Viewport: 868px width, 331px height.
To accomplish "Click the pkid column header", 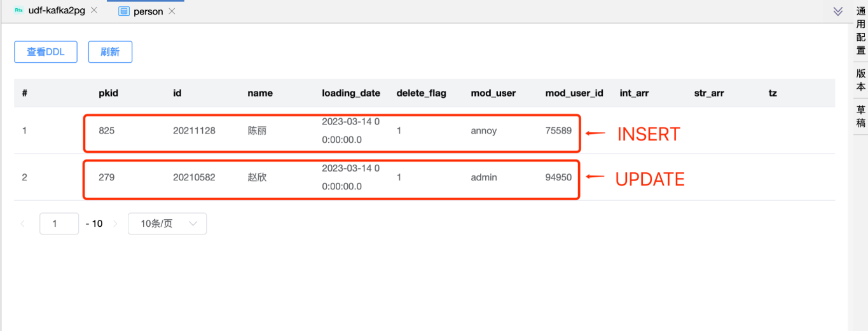I will tap(109, 93).
